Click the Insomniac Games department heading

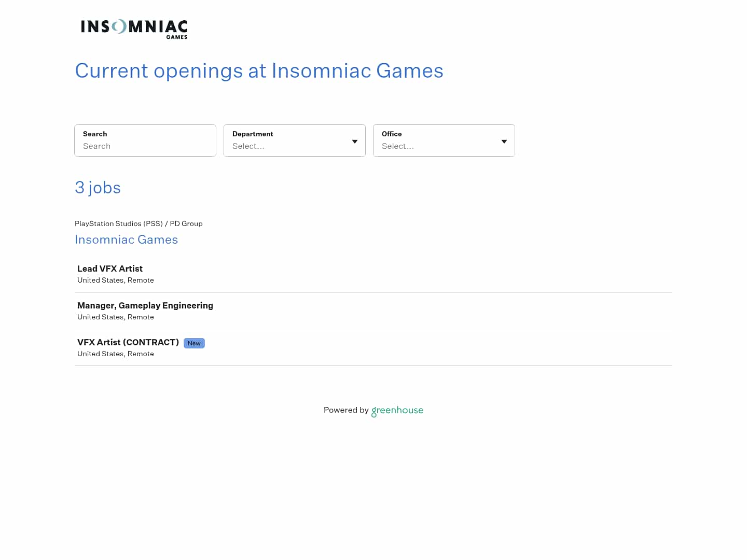tap(127, 240)
